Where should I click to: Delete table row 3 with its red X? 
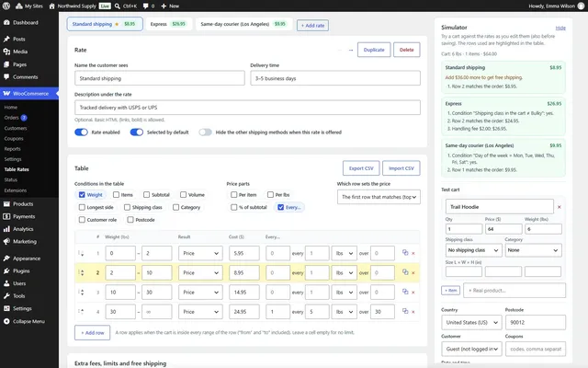pyautogui.click(x=413, y=293)
